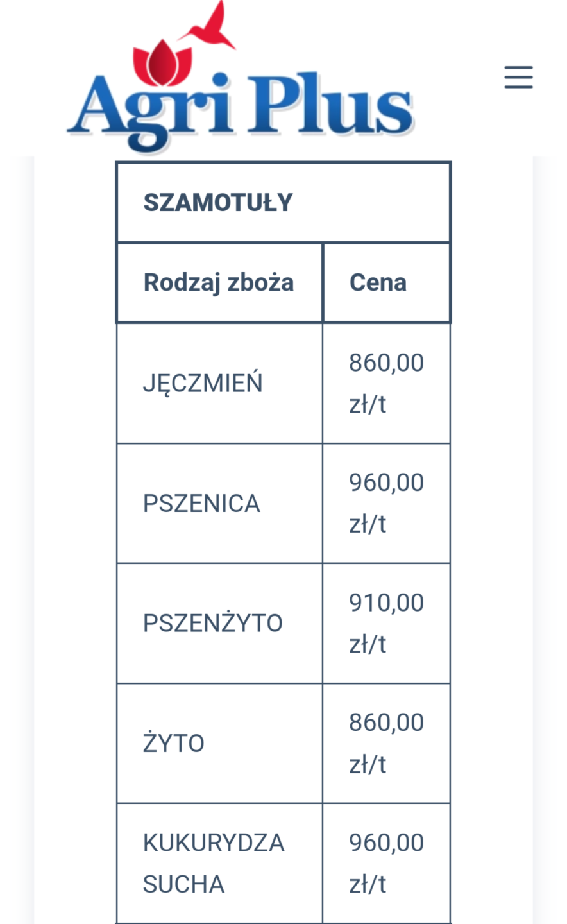Click the 'Cena' column header
The width and height of the screenshot is (567, 924).
(x=378, y=282)
